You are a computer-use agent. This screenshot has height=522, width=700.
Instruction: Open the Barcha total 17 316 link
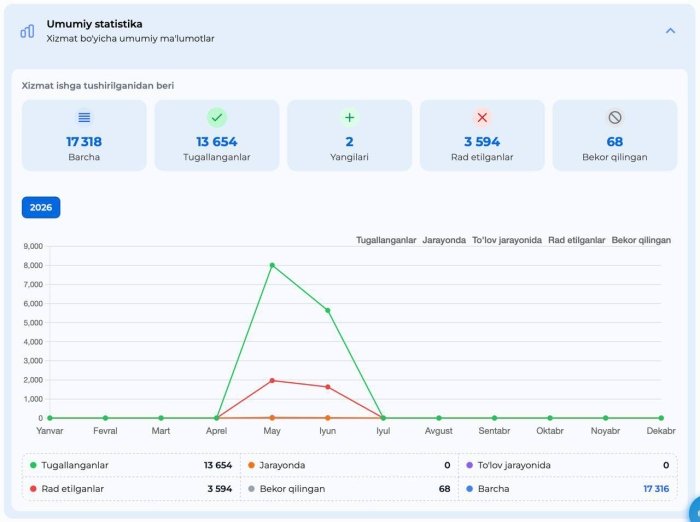point(656,489)
